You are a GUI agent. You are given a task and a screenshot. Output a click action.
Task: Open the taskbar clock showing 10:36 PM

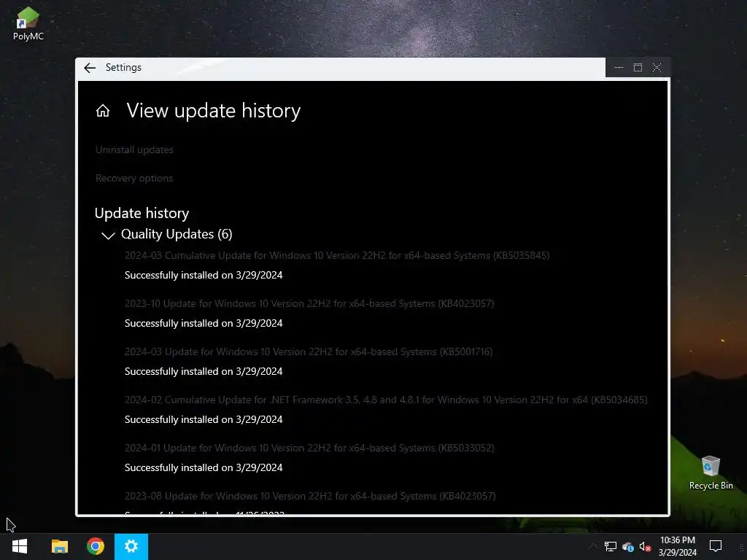pyautogui.click(x=678, y=547)
